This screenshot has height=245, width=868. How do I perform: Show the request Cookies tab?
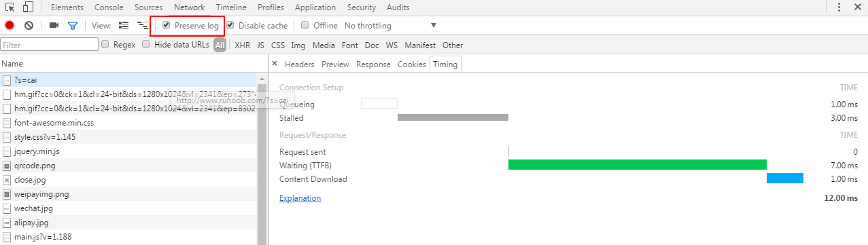pos(412,64)
